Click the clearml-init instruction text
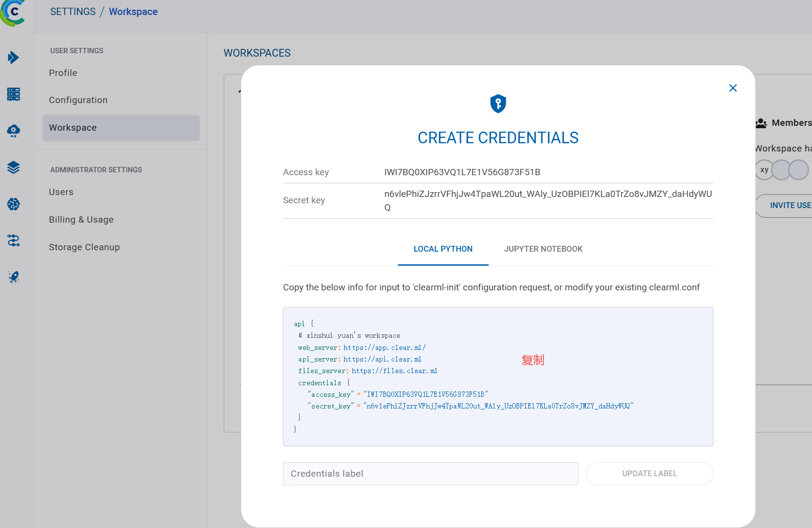Screen dimensions: 812x528 click(491, 287)
